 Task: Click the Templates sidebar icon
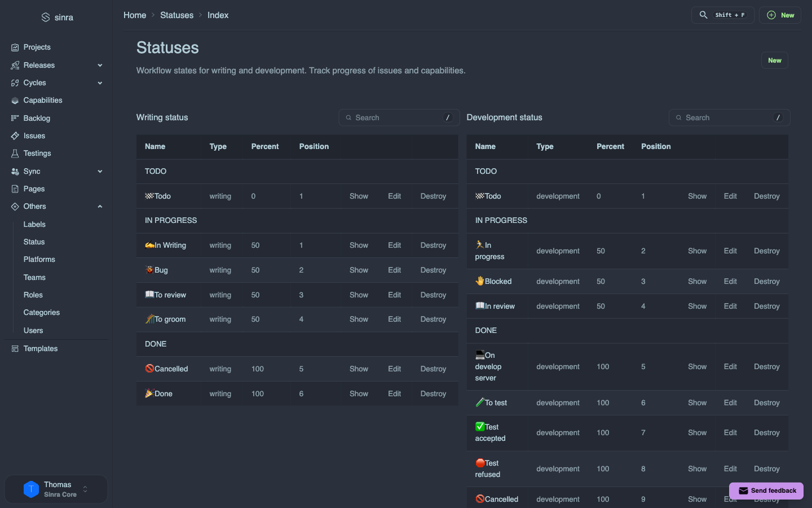pyautogui.click(x=15, y=349)
